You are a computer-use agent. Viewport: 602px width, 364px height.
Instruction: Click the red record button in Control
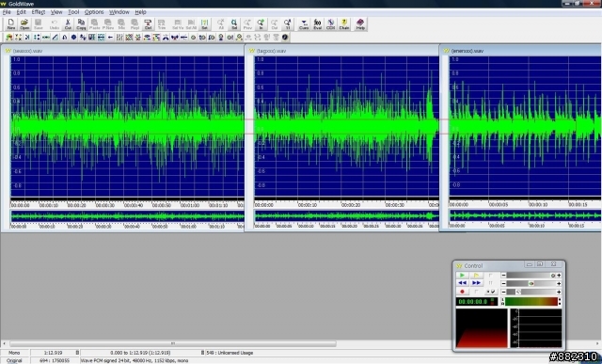click(462, 292)
